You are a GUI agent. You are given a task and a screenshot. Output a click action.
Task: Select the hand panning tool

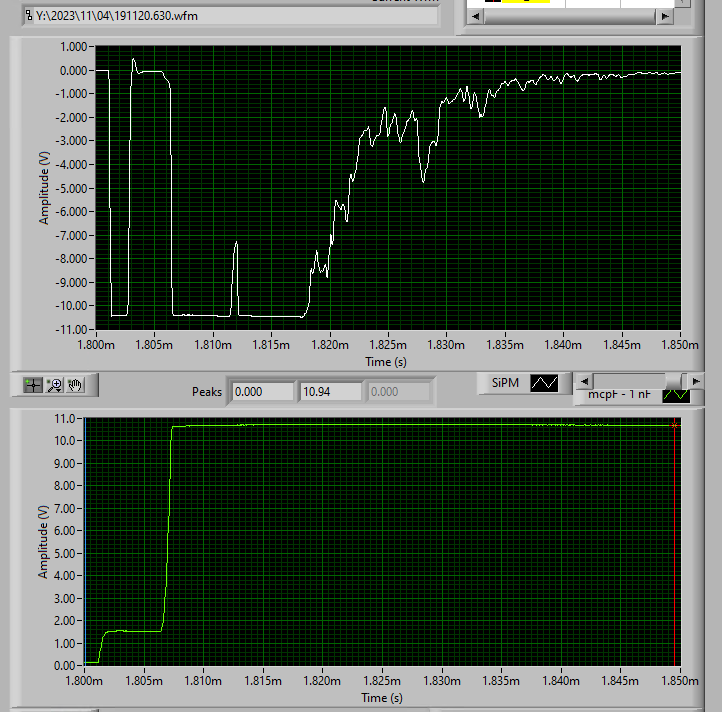click(x=75, y=385)
